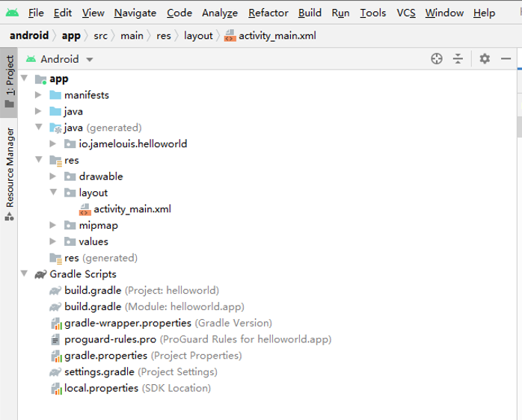522x420 pixels.
Task: Open Project panel settings gear
Action: [485, 59]
